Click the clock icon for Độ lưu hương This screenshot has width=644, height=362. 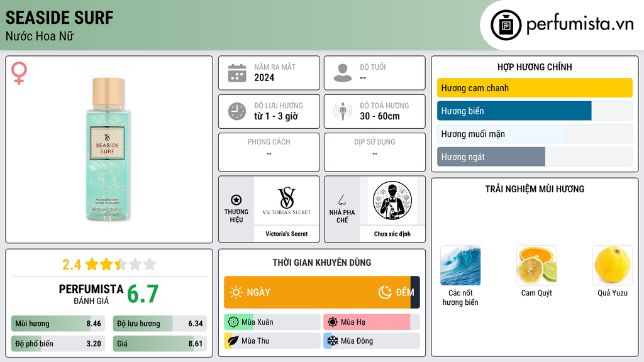click(237, 111)
